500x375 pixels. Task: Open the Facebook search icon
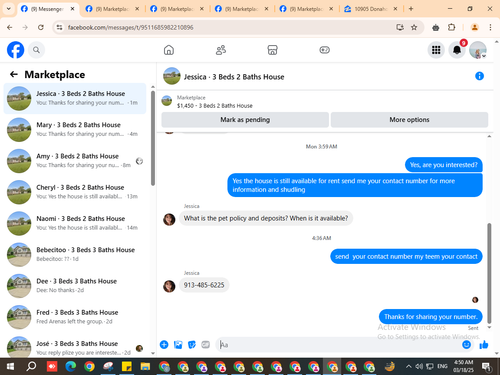click(x=36, y=50)
